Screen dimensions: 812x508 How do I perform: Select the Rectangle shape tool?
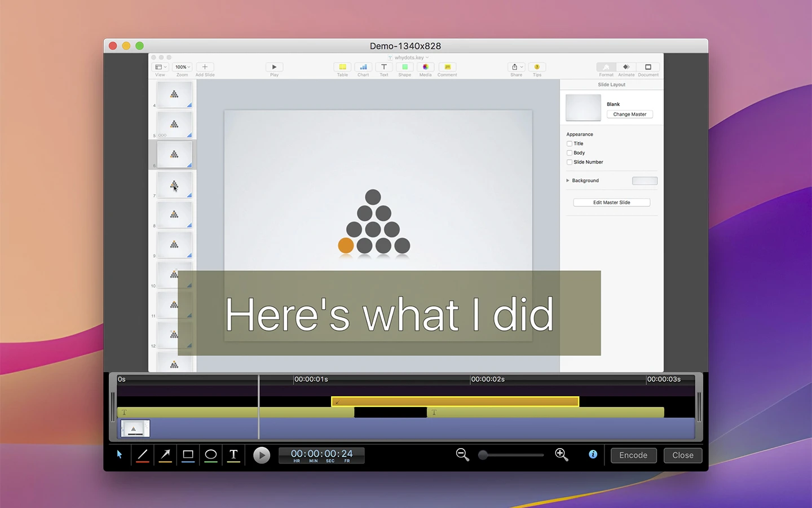click(x=188, y=454)
